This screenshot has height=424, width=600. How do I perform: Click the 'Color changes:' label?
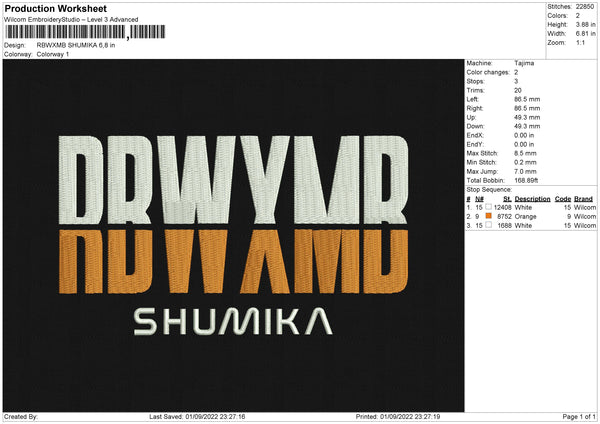pyautogui.click(x=488, y=72)
